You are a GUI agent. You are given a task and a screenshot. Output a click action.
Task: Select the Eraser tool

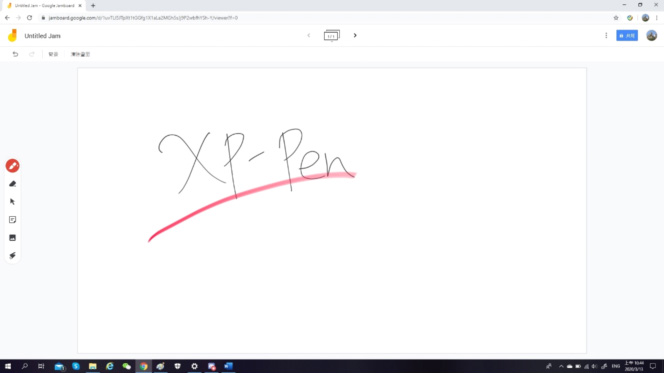pos(12,184)
